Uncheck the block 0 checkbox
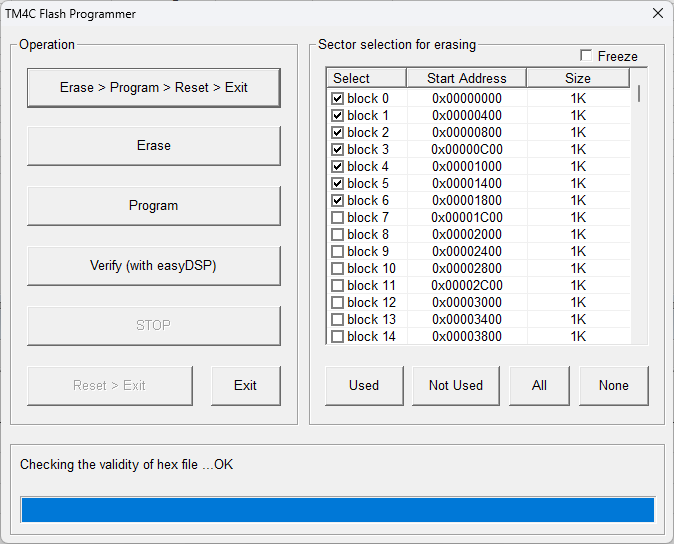 [x=337, y=98]
